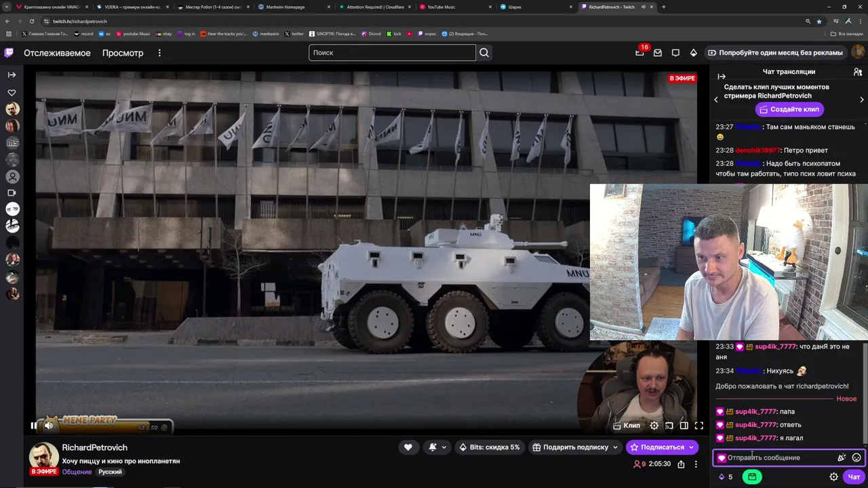Screen dimensions: 868x488
Task: Open the three-dot more menu in Twitch header
Action: 160,53
